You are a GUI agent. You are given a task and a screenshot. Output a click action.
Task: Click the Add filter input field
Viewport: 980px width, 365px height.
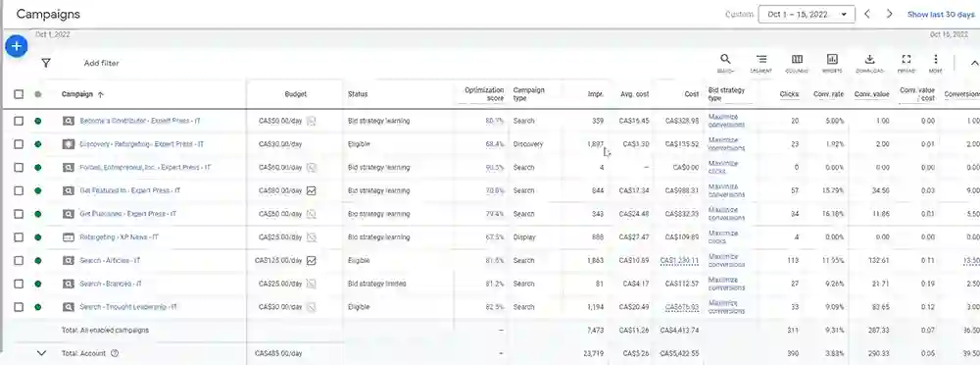(101, 63)
